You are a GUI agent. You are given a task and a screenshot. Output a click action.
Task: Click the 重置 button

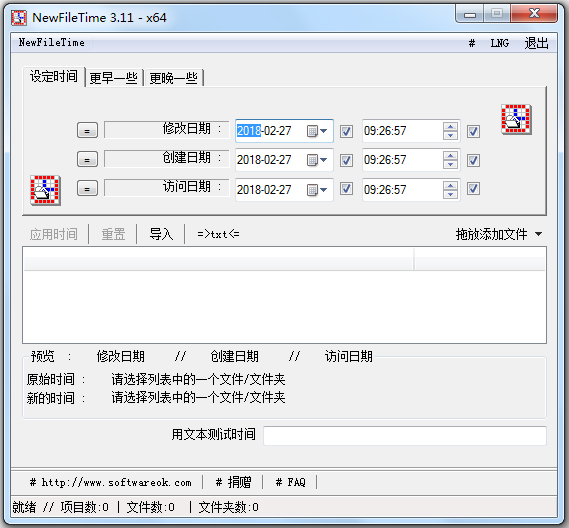(x=113, y=234)
